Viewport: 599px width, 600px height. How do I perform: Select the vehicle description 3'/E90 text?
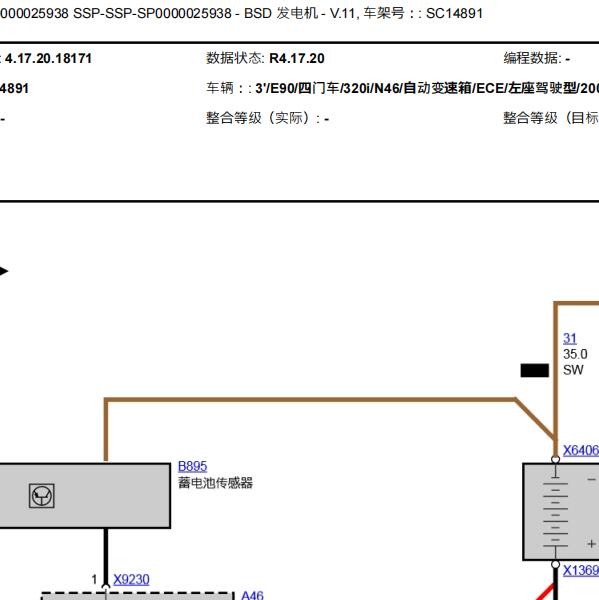(x=427, y=88)
